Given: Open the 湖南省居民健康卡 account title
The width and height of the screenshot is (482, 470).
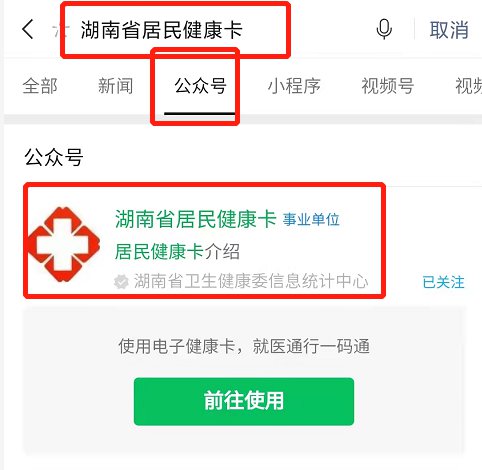Looking at the screenshot, I should (196, 219).
